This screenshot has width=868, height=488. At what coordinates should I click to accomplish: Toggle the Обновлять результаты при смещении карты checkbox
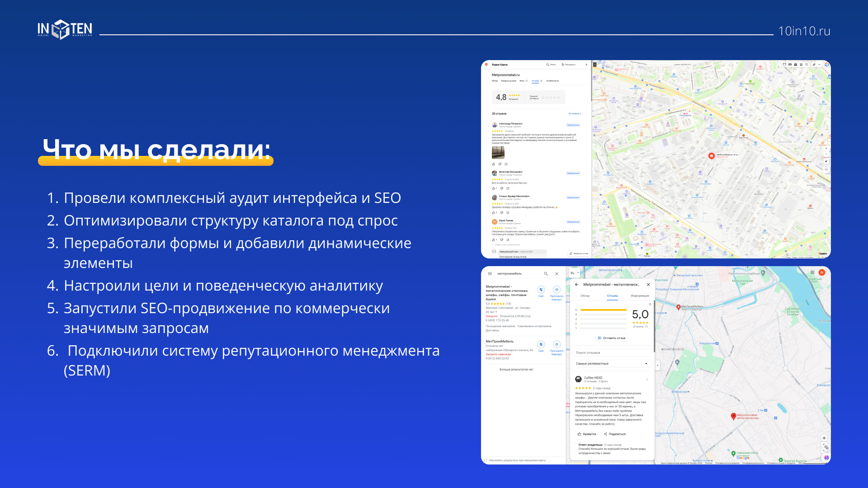click(x=486, y=460)
